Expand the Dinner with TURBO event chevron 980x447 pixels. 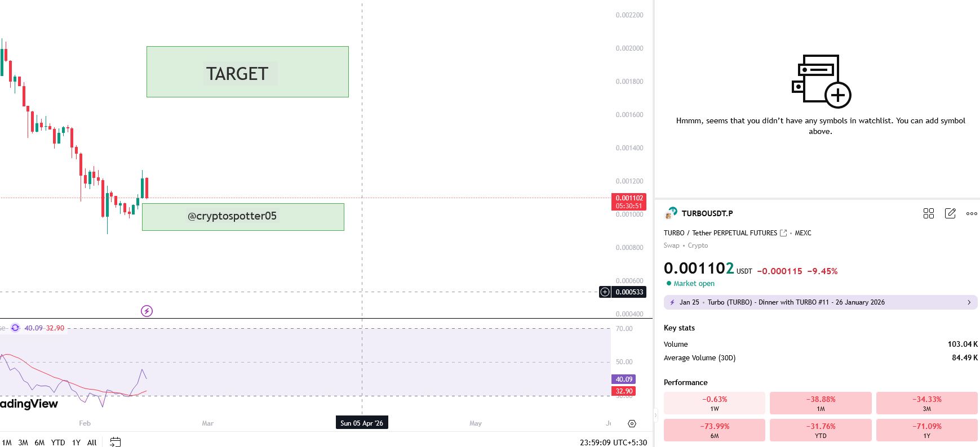[969, 302]
